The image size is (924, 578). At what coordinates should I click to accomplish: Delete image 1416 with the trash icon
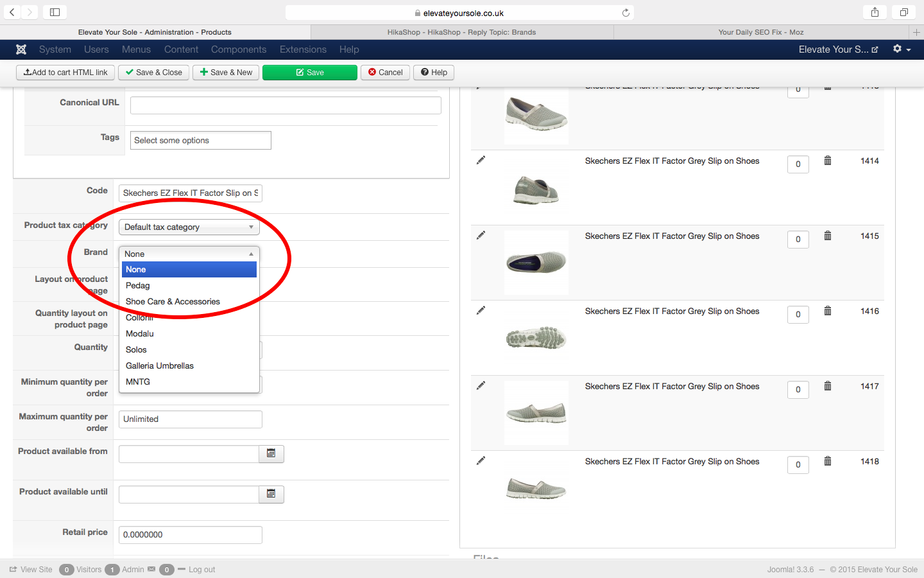coord(828,311)
